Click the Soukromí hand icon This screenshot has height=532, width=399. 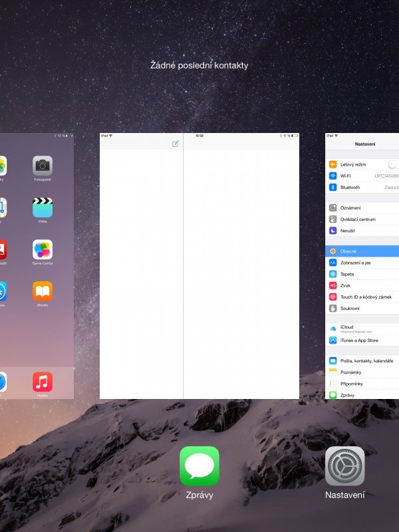(333, 309)
